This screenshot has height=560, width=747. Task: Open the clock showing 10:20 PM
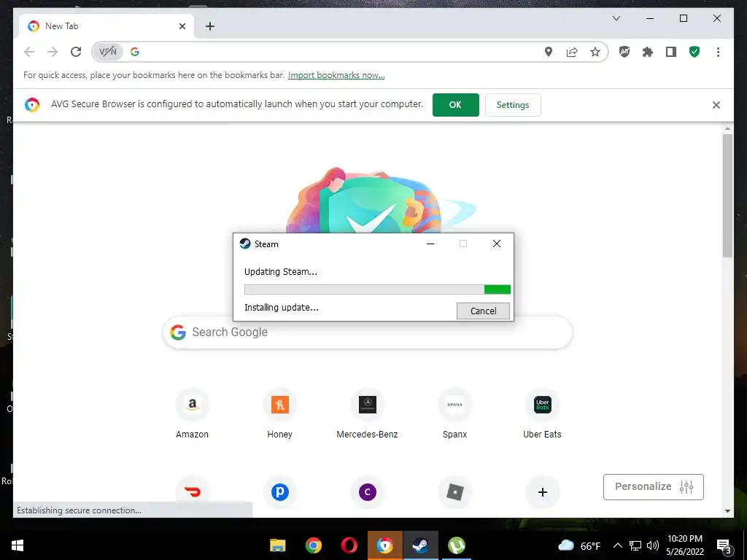pos(684,545)
